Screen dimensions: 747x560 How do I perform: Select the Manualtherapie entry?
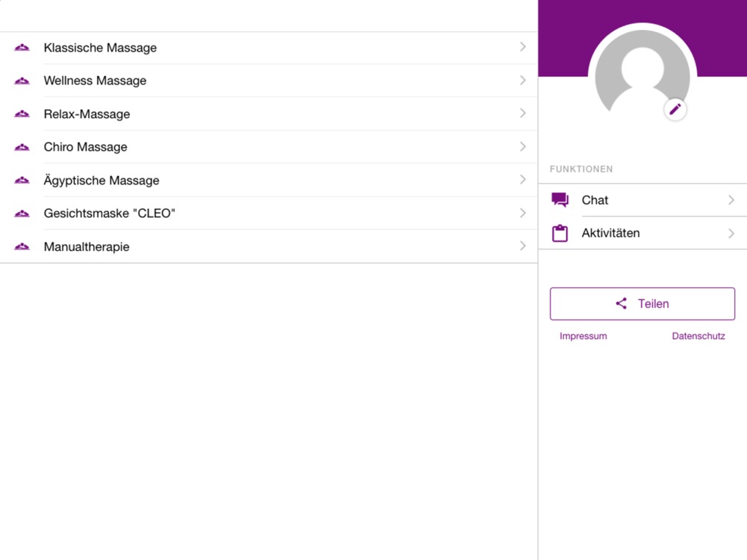269,246
